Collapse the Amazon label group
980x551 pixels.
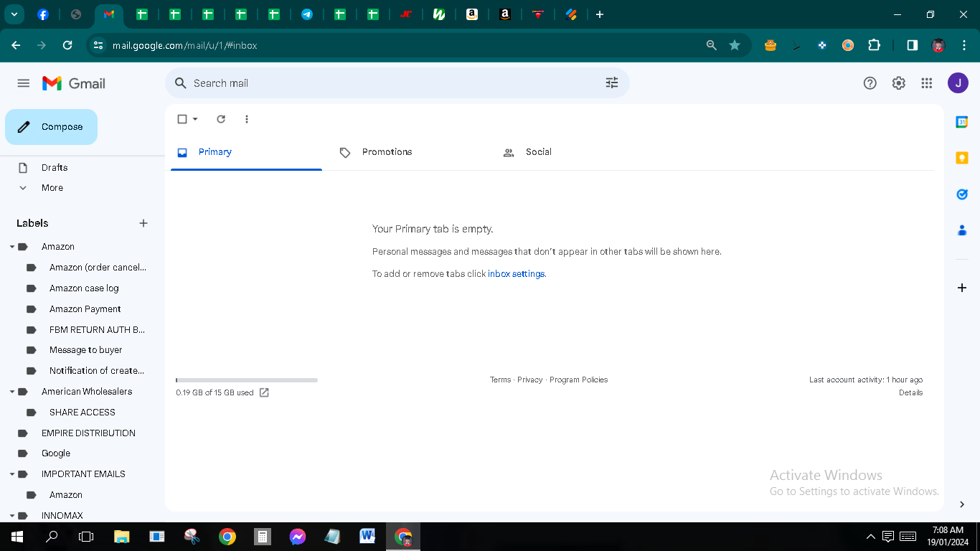pyautogui.click(x=12, y=247)
